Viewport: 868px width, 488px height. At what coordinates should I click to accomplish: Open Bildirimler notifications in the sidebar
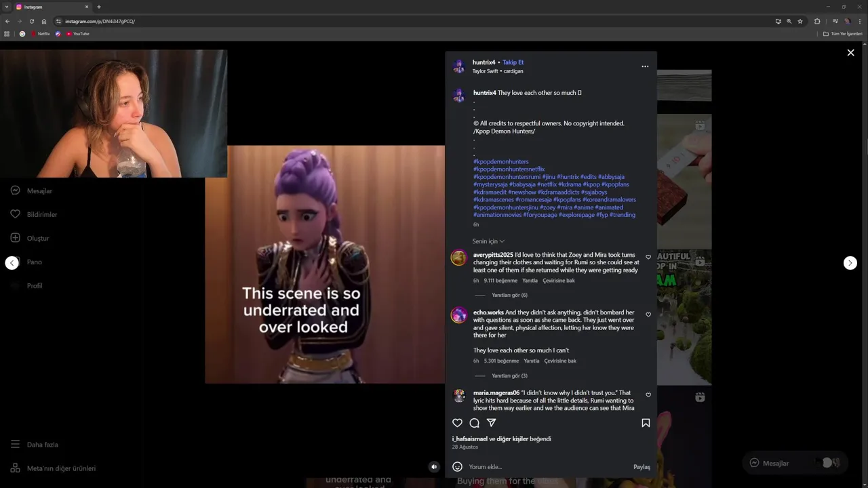click(x=34, y=215)
